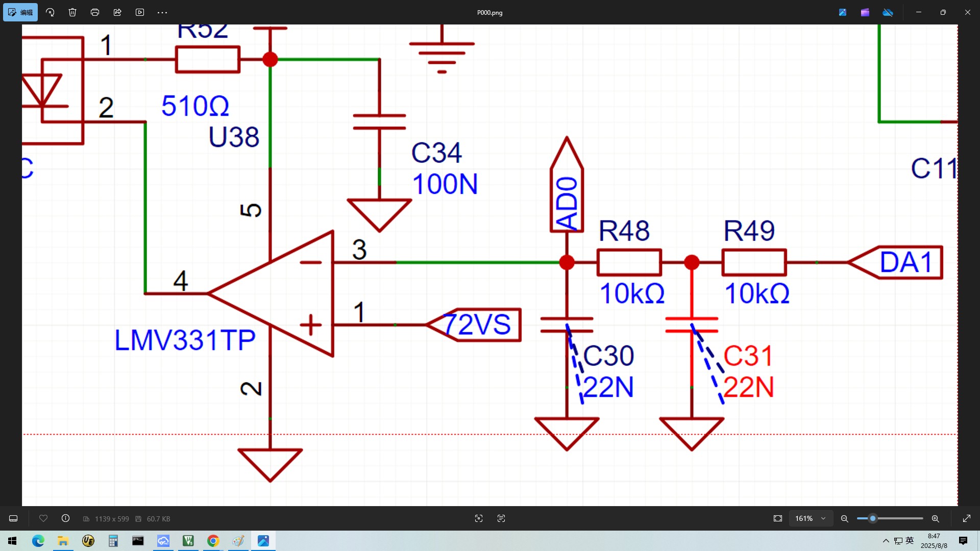Share the image via the share icon

[x=117, y=12]
